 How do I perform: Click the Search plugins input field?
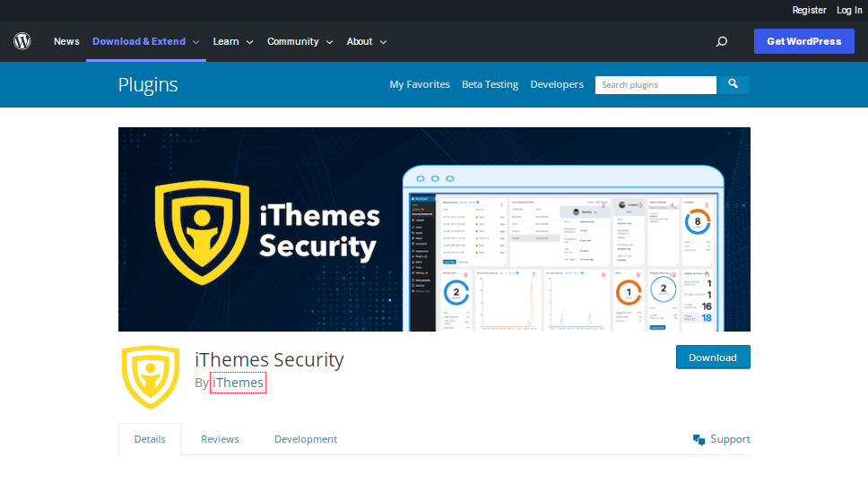[655, 84]
